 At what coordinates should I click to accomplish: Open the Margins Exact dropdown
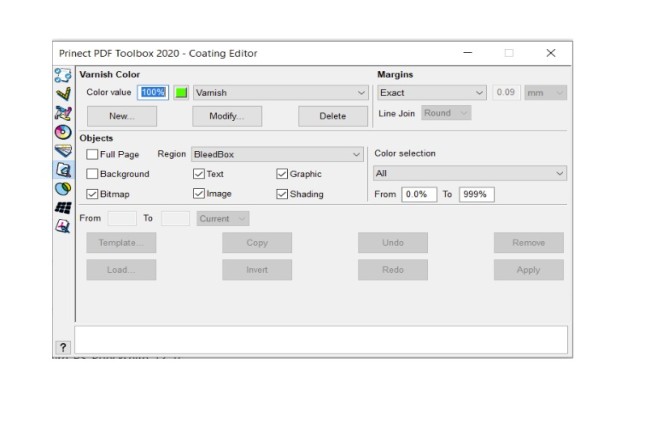coord(430,93)
